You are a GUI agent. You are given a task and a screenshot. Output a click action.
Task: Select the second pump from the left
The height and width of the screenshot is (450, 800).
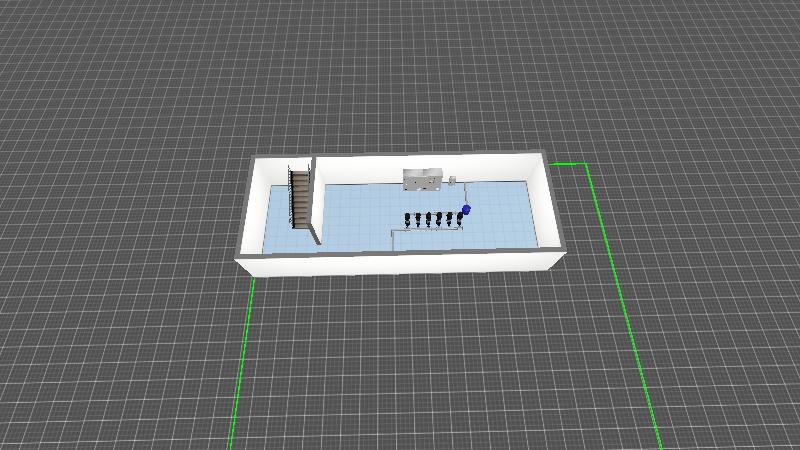418,219
